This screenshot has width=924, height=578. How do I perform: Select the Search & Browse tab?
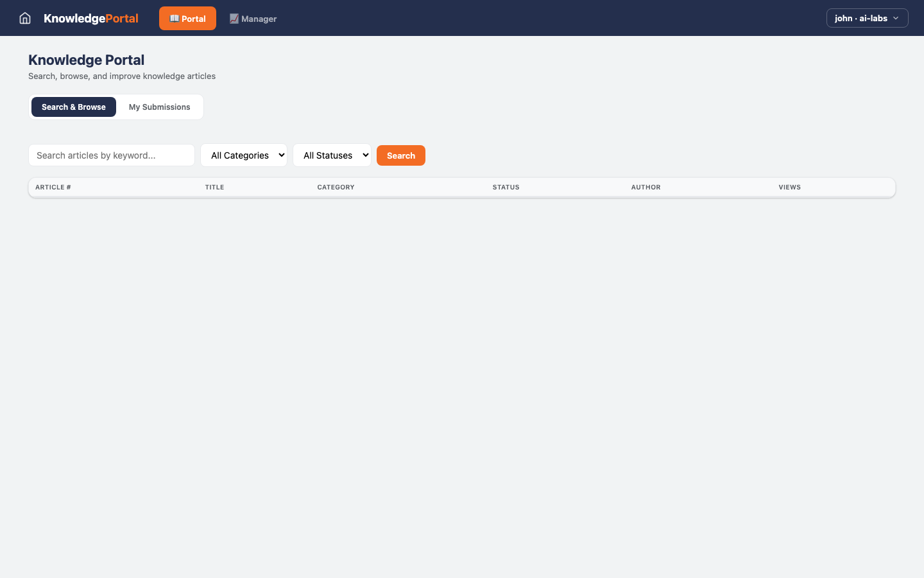tap(73, 107)
